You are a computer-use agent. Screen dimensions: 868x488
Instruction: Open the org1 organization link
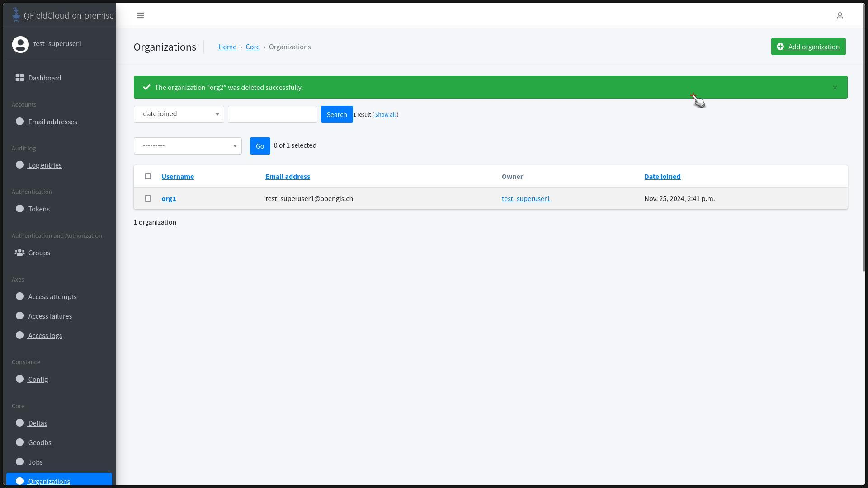pyautogui.click(x=169, y=198)
